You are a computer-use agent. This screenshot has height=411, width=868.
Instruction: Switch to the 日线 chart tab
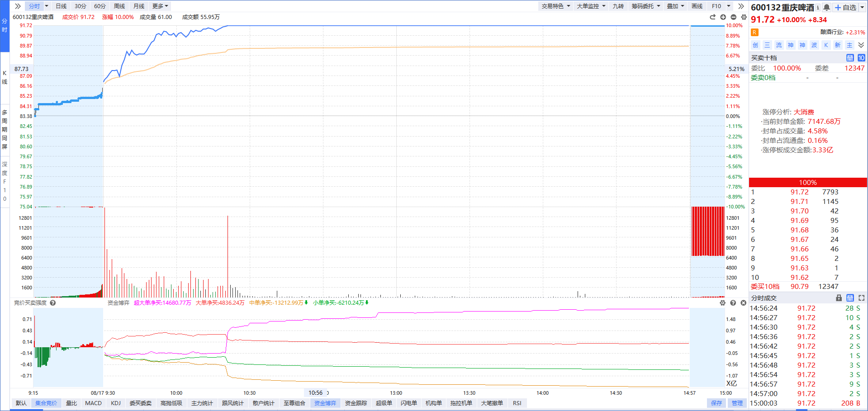61,6
